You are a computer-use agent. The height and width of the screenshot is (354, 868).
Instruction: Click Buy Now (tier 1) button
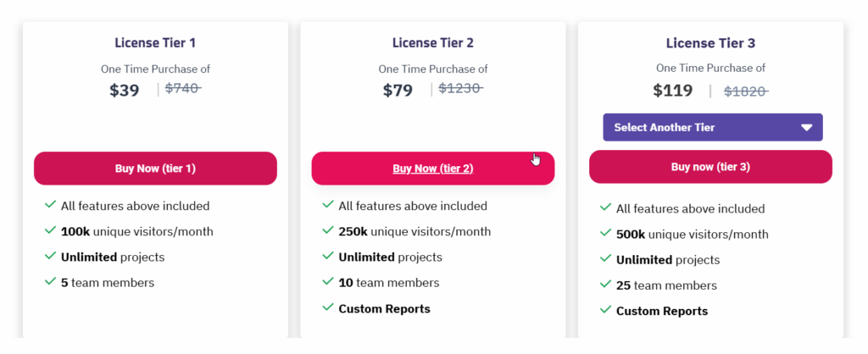click(155, 169)
